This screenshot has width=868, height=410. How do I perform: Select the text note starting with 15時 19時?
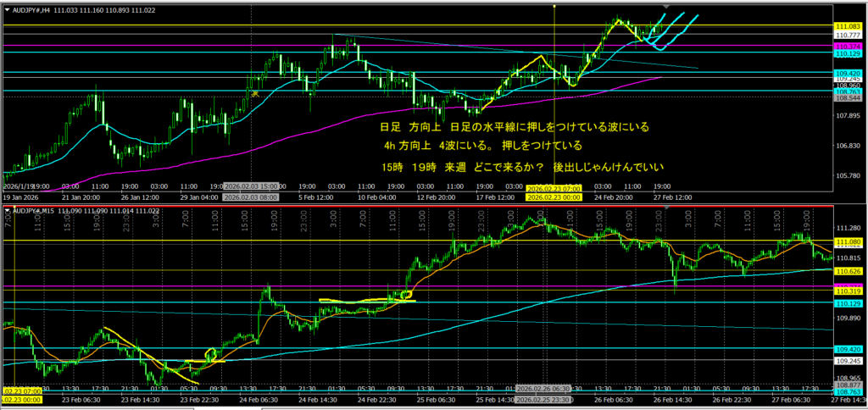(524, 167)
